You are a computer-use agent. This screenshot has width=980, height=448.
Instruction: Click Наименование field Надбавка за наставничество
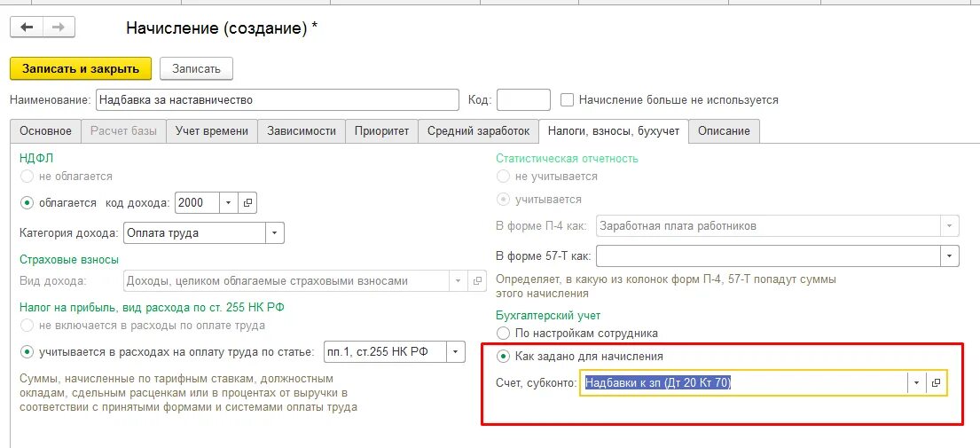pyautogui.click(x=278, y=100)
